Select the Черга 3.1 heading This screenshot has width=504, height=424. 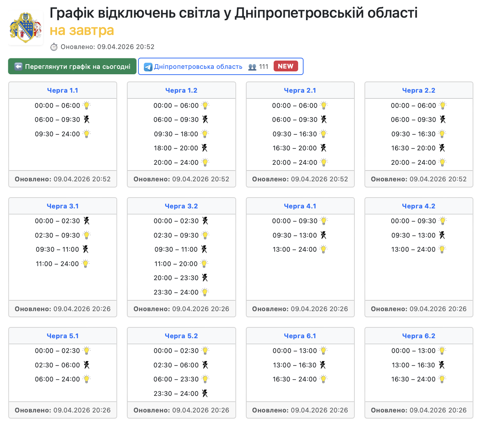62,206
